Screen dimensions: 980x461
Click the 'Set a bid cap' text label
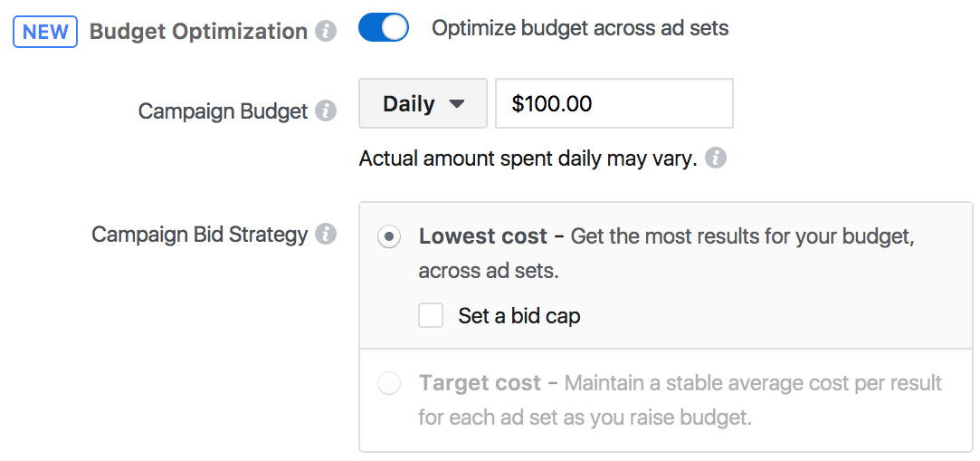[x=519, y=316]
